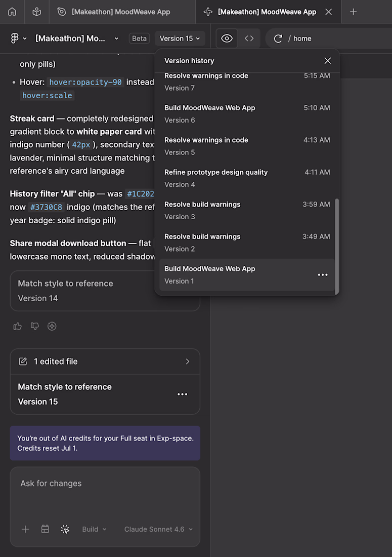
Task: Click the Version history heading
Action: pyautogui.click(x=189, y=61)
